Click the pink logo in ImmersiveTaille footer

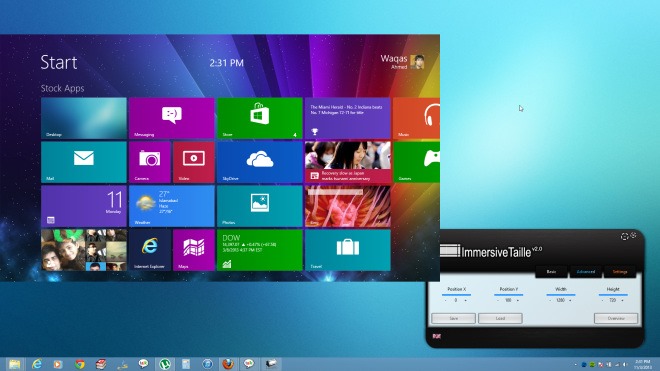436,336
